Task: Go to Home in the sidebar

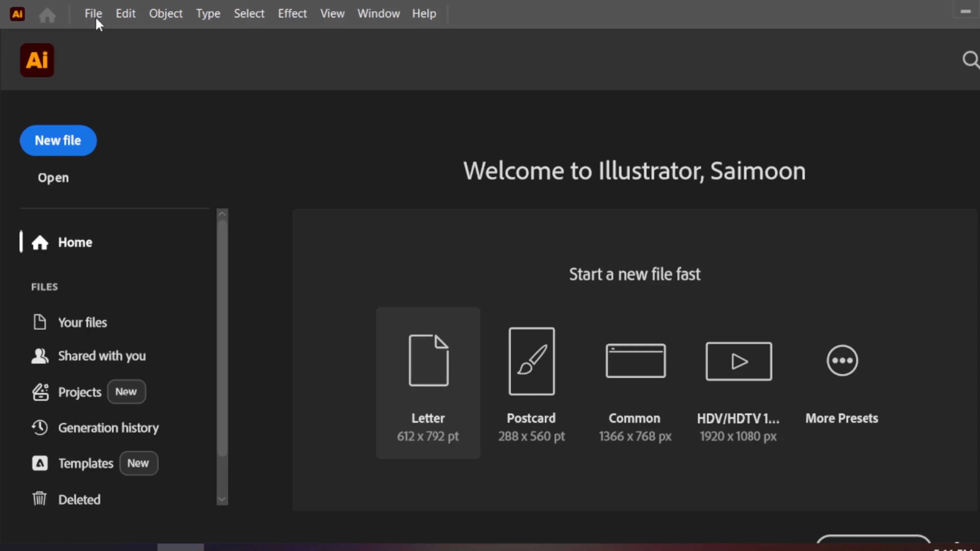Action: point(75,242)
